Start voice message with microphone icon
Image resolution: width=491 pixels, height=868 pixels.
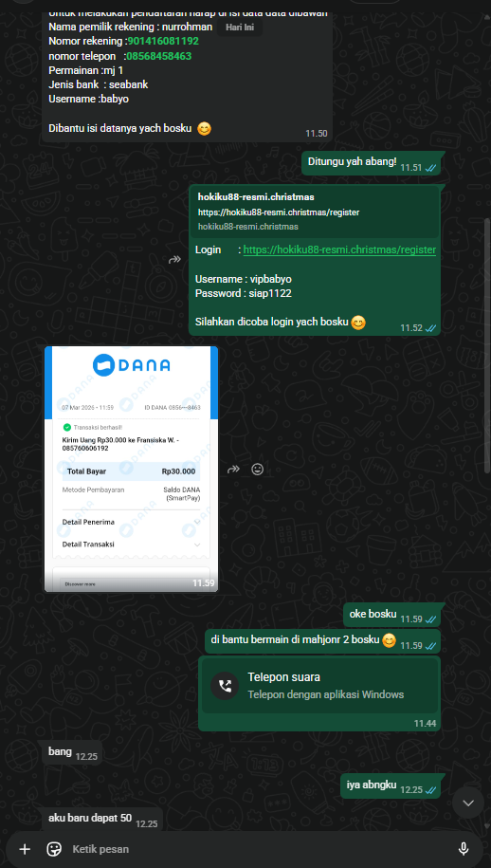pyautogui.click(x=464, y=849)
